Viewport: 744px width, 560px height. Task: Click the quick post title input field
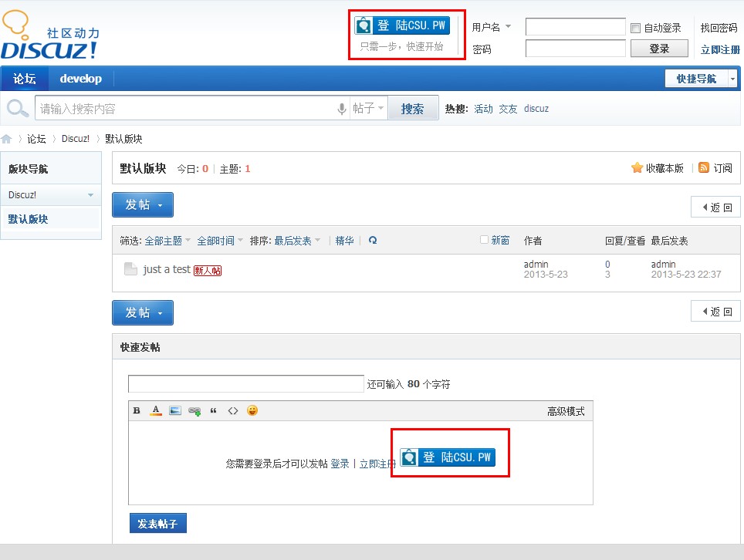click(245, 383)
